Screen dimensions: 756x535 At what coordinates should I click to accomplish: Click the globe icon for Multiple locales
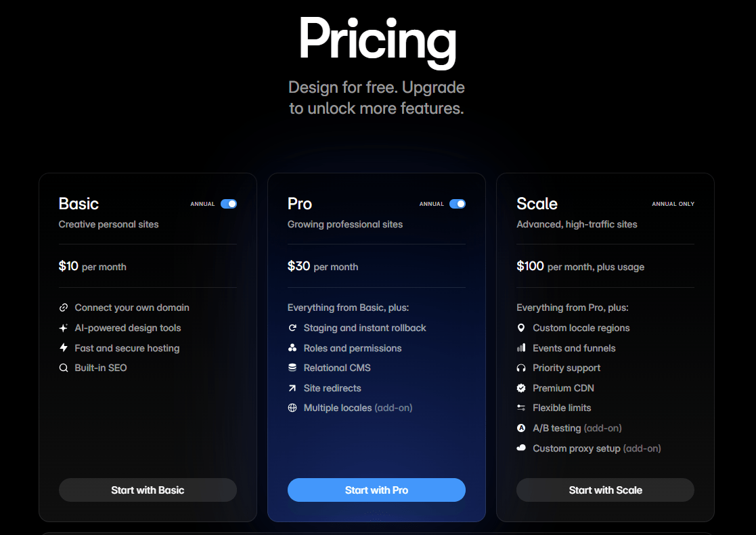292,408
